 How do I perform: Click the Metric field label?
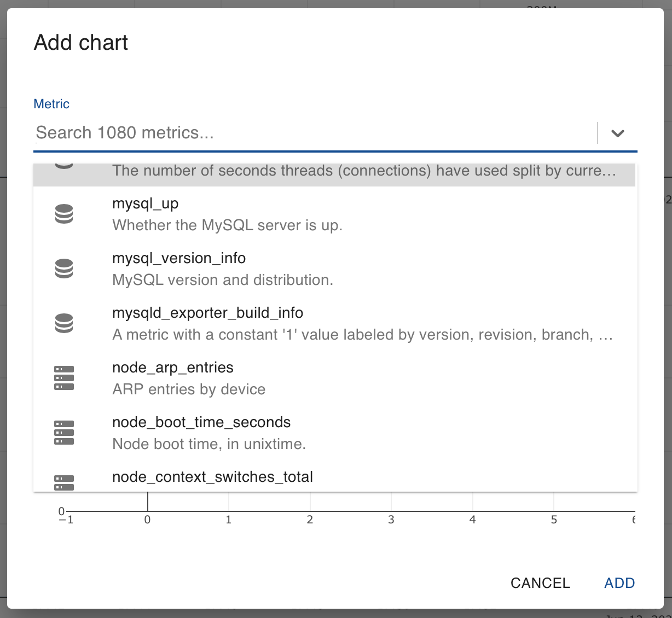click(51, 104)
